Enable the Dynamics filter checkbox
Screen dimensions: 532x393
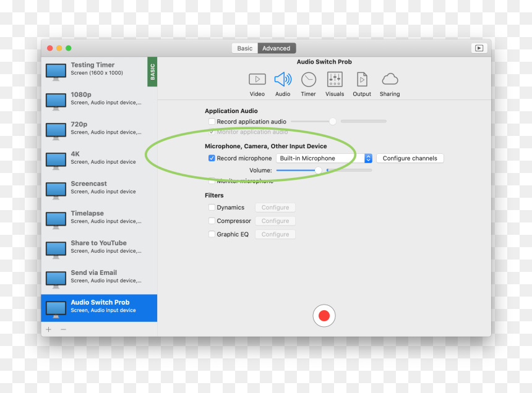coord(212,208)
